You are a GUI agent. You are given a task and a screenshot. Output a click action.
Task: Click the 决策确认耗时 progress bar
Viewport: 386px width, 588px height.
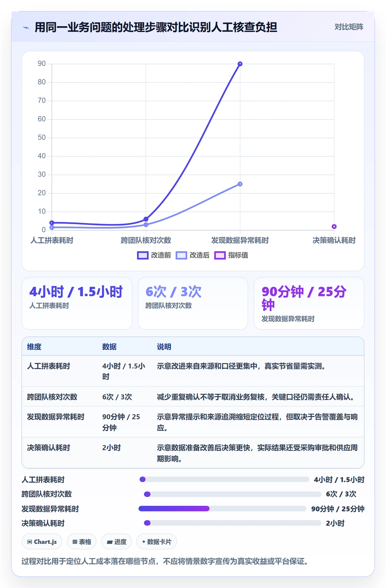pos(232,523)
